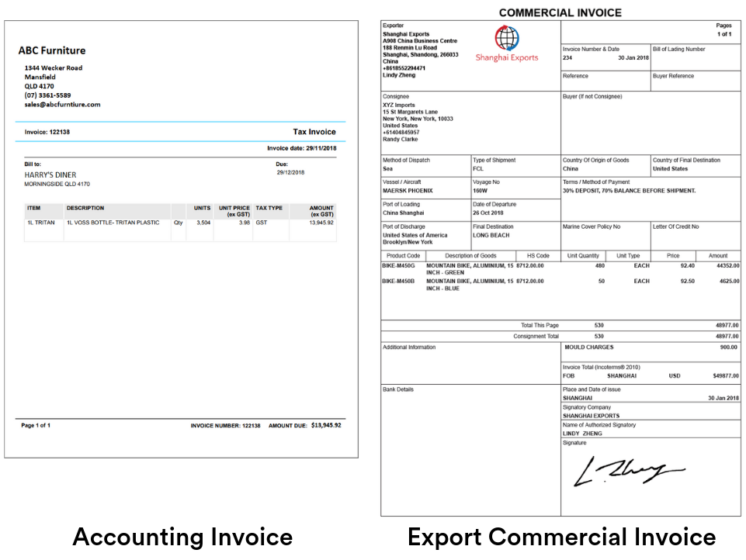Click "A908 China Business Centre" exporter address
This screenshot has height=560, width=746.
tap(420, 41)
